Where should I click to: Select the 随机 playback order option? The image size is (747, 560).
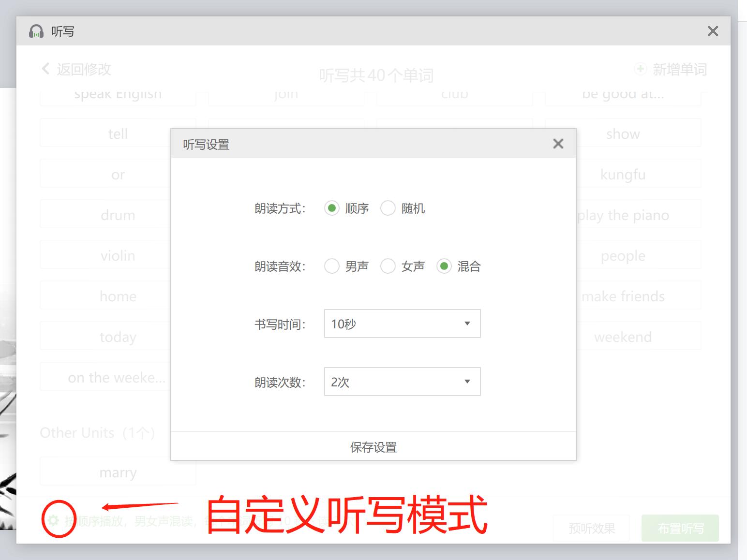[x=388, y=208]
